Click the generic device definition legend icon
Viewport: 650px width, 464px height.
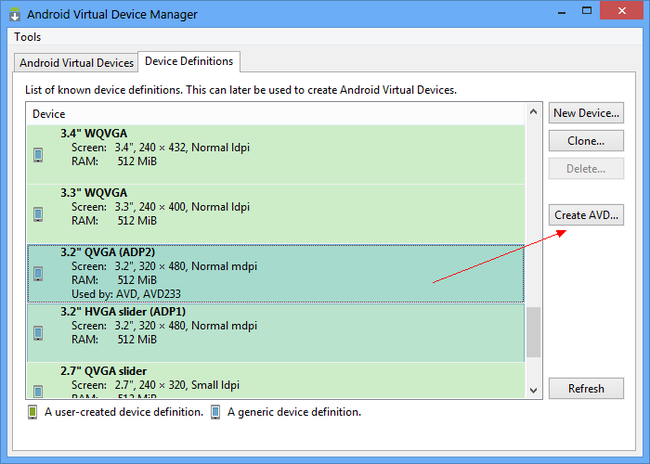(x=216, y=412)
